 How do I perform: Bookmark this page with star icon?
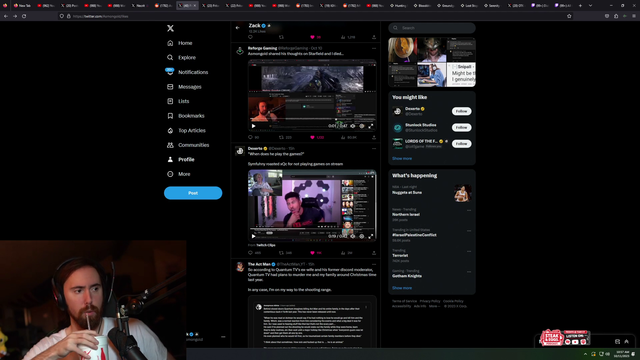(x=569, y=16)
